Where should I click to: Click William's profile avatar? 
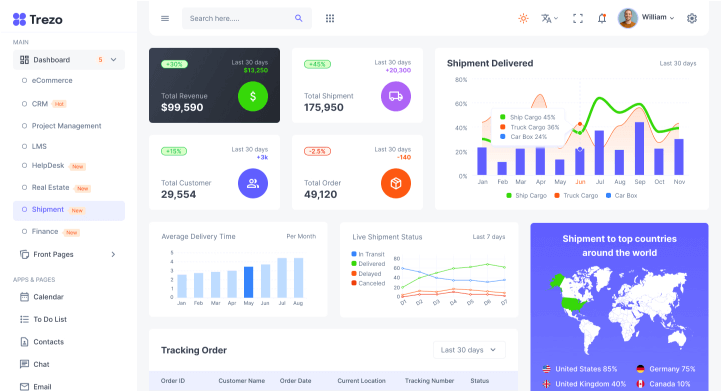point(628,18)
